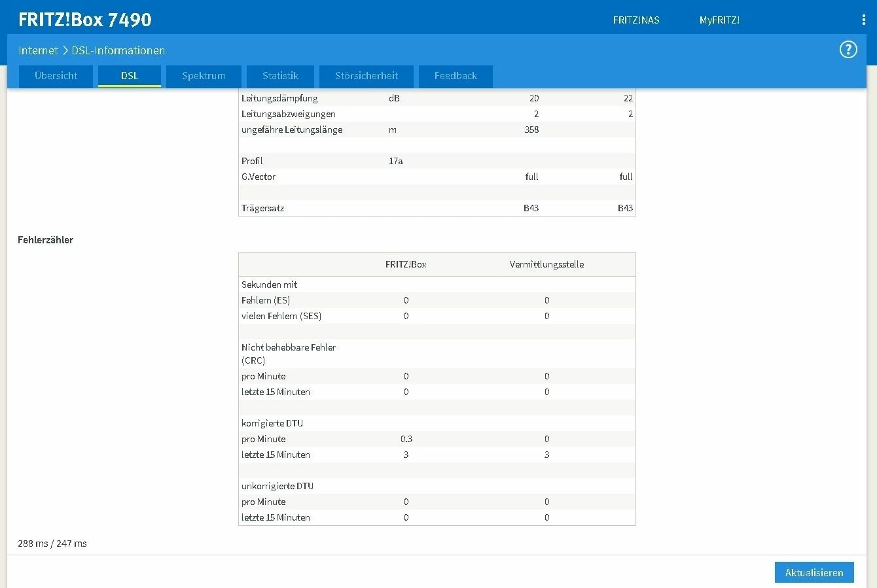Click the profile value 17a
The width and height of the screenshot is (877, 588).
[x=396, y=161]
